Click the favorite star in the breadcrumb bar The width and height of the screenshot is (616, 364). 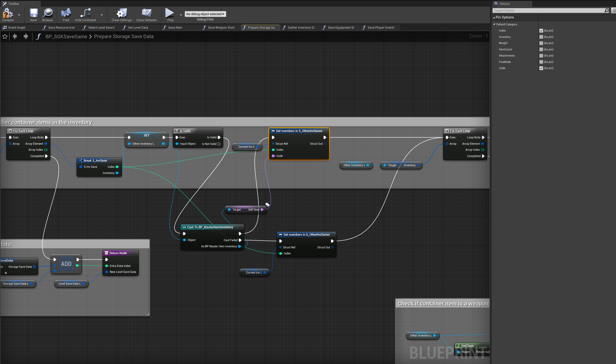click(x=5, y=36)
